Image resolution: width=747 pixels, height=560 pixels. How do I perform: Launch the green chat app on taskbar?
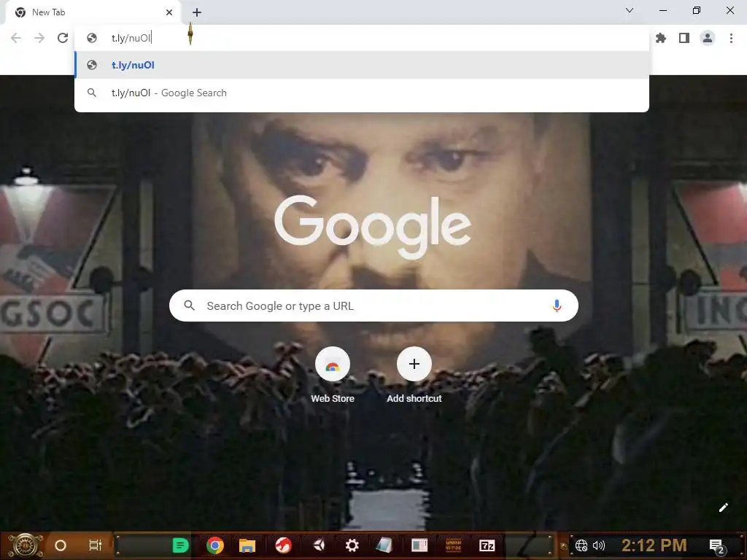[181, 545]
